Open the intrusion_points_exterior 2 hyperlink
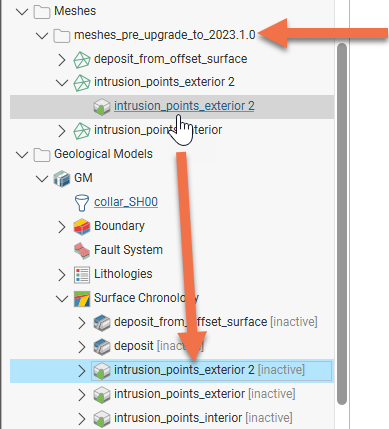Screen dimensions: 389x429 point(184,106)
